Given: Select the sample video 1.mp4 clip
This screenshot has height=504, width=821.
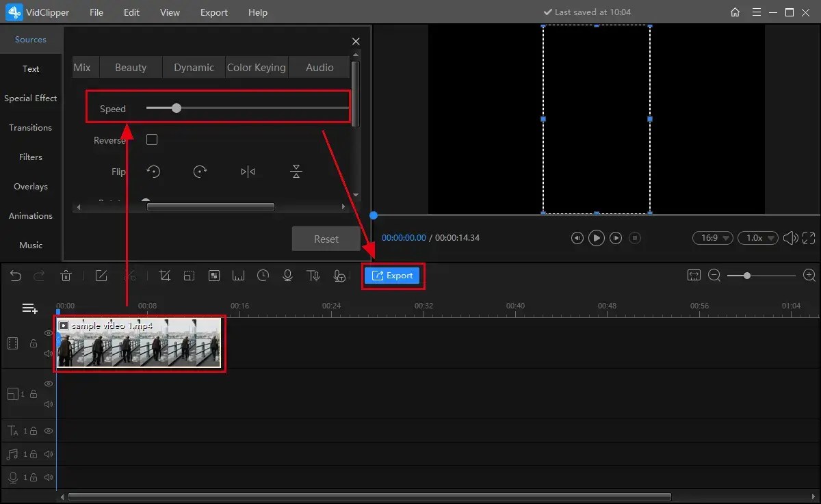Looking at the screenshot, I should pyautogui.click(x=139, y=343).
